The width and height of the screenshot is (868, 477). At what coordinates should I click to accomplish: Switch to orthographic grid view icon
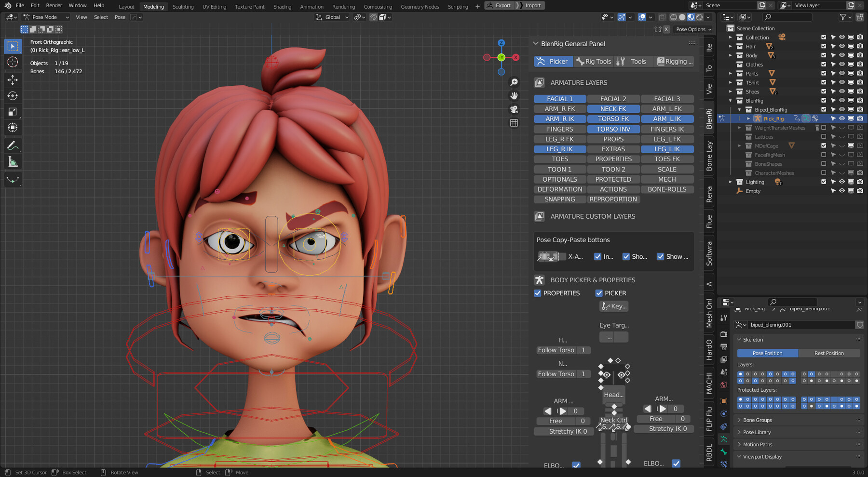[x=514, y=123]
